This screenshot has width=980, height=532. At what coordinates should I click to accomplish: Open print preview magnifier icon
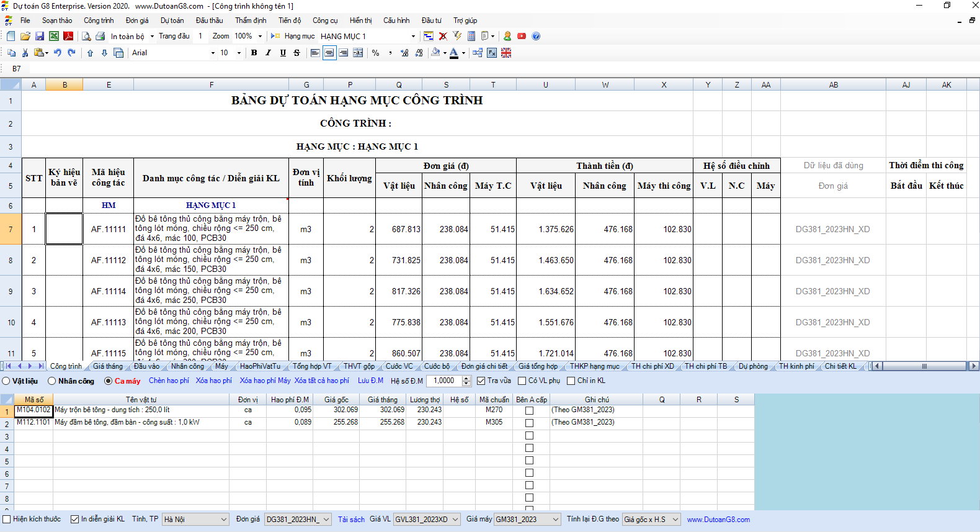tap(86, 36)
